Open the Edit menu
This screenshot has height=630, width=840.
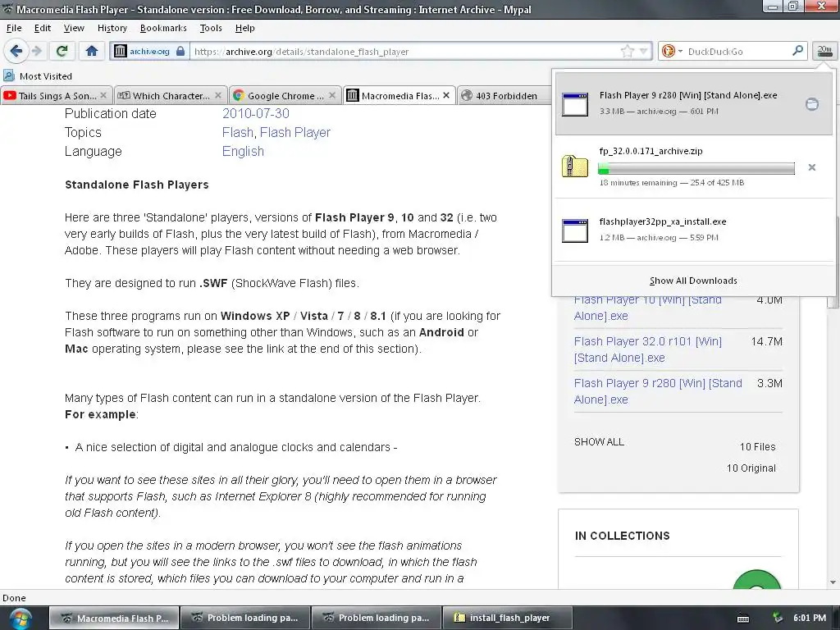click(x=43, y=28)
